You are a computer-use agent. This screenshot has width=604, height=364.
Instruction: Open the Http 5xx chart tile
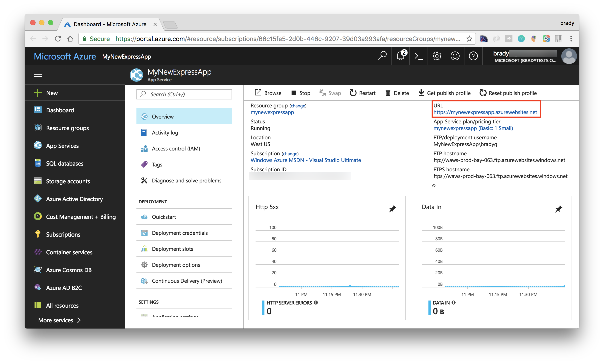point(327,258)
